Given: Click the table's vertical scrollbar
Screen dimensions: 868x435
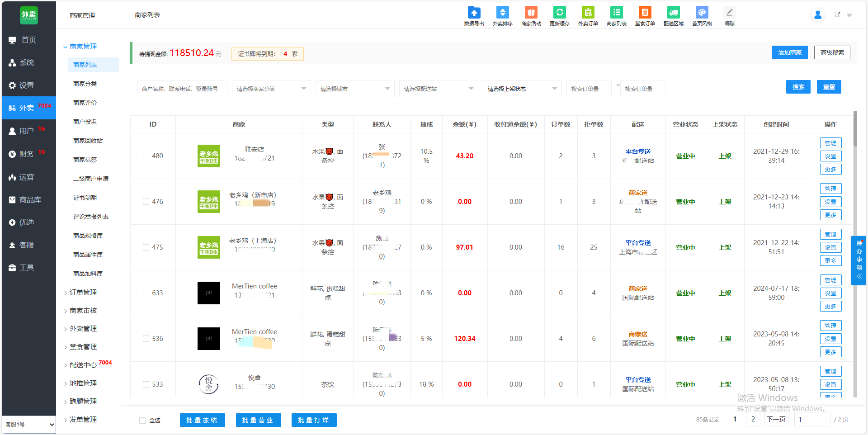Looking at the screenshot, I should pyautogui.click(x=855, y=129).
